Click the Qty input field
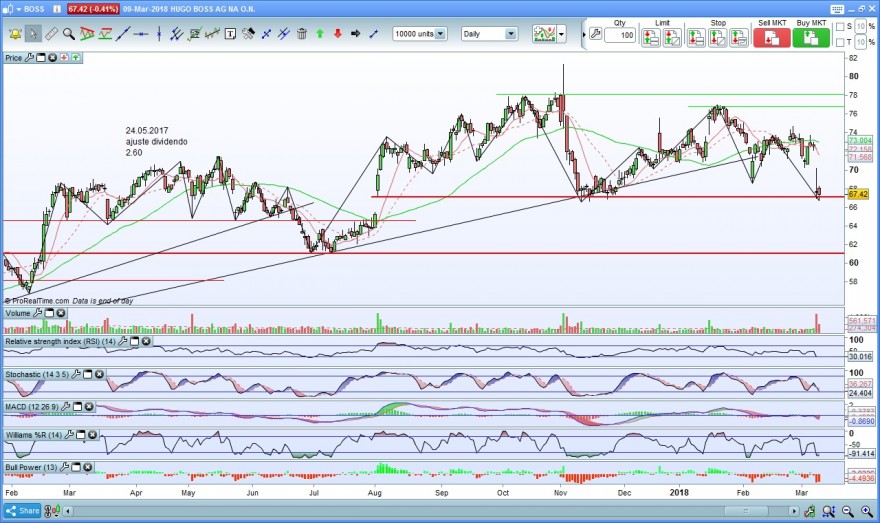The height and width of the screenshot is (523, 880). click(x=620, y=35)
